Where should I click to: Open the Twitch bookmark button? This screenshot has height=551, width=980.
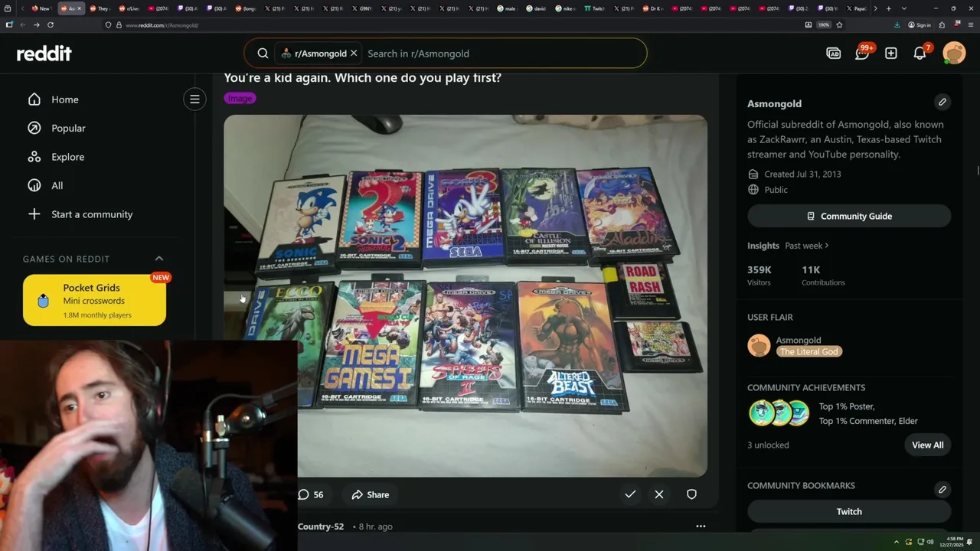coord(849,511)
